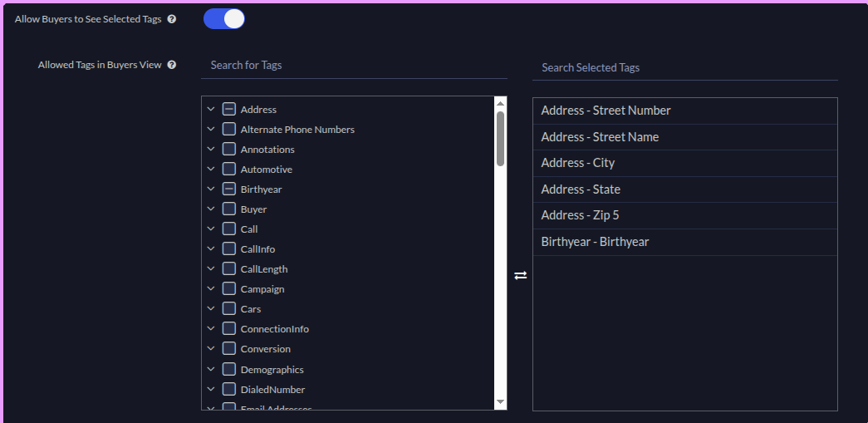Check the Conversion checkbox
This screenshot has width=868, height=423.
(x=229, y=348)
